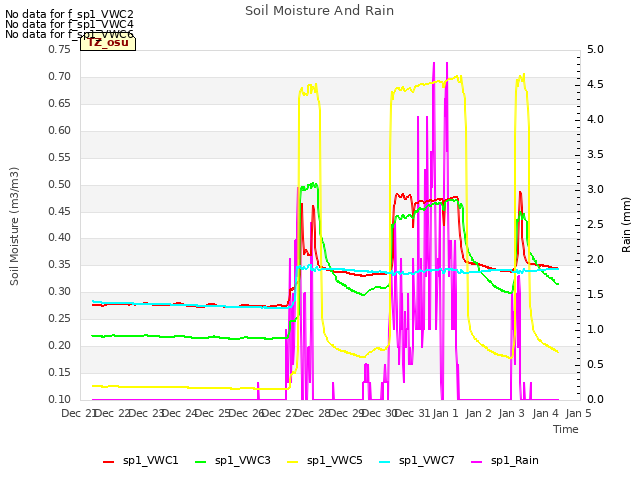Click the Rain (mm) axis label
Viewport: 640px width, 480px height.
[626, 225]
